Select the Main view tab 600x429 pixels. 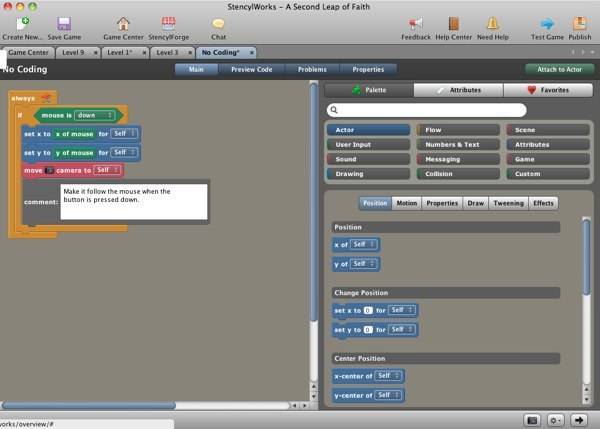point(196,70)
